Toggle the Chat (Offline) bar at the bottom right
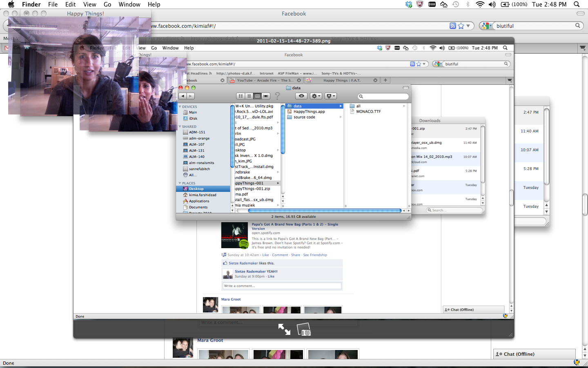The image size is (588, 368). coord(534,354)
